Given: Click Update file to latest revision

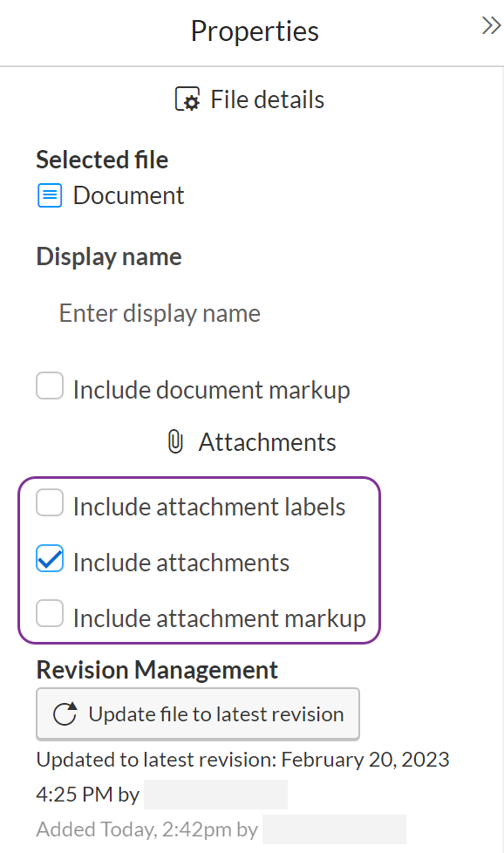Looking at the screenshot, I should coord(197,713).
